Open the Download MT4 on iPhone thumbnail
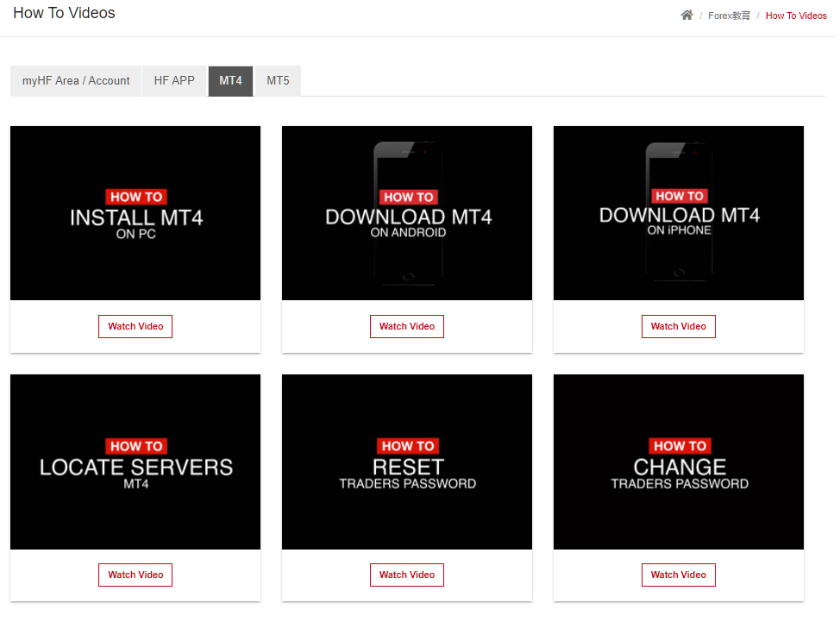 click(x=679, y=213)
